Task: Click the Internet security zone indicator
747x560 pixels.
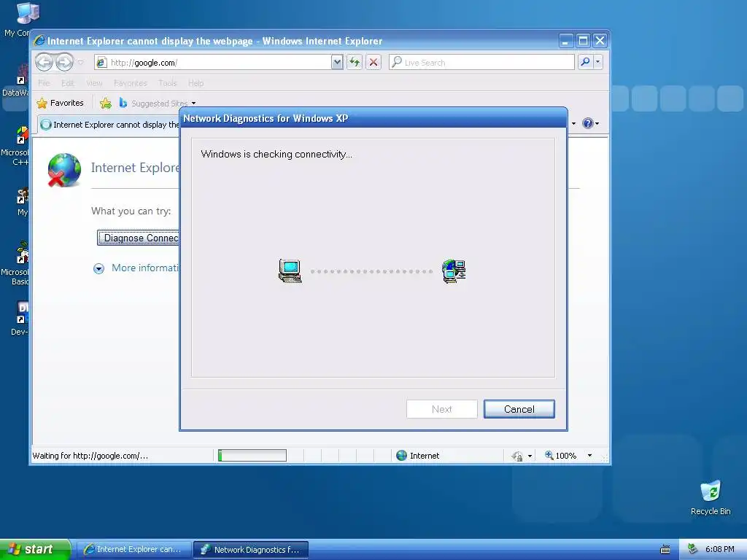Action: click(x=418, y=456)
